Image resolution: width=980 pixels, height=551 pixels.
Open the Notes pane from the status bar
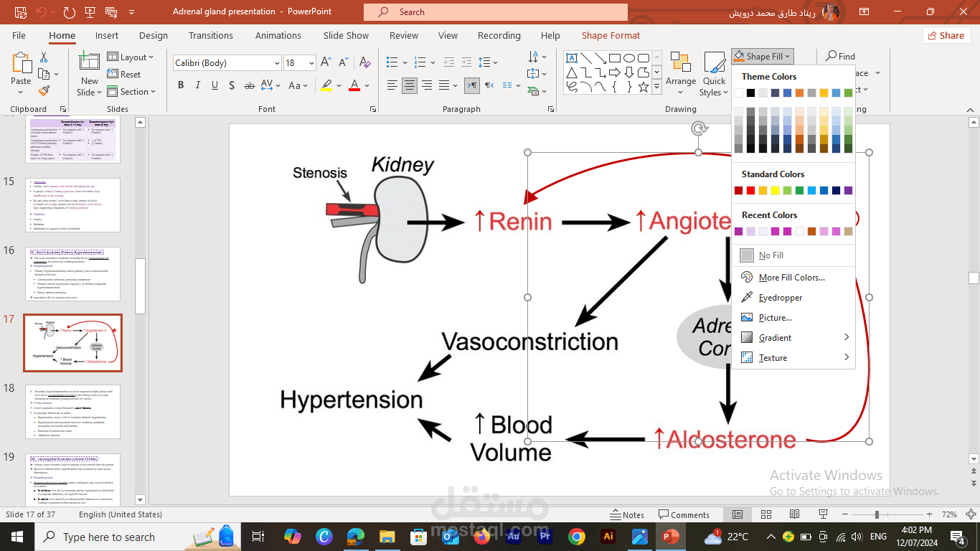(x=627, y=514)
